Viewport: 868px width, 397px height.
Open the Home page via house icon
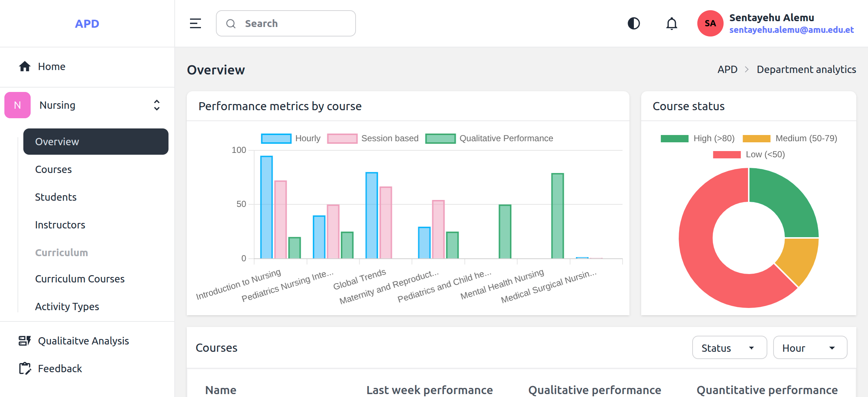24,66
